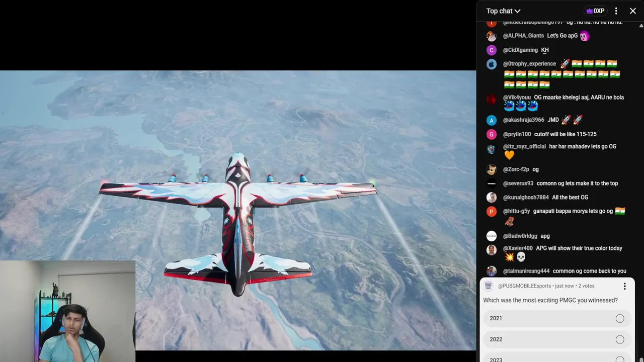Viewport: 644px width, 362px height.
Task: Click message 'cutoff will be like 115-125'
Action: (x=566, y=134)
